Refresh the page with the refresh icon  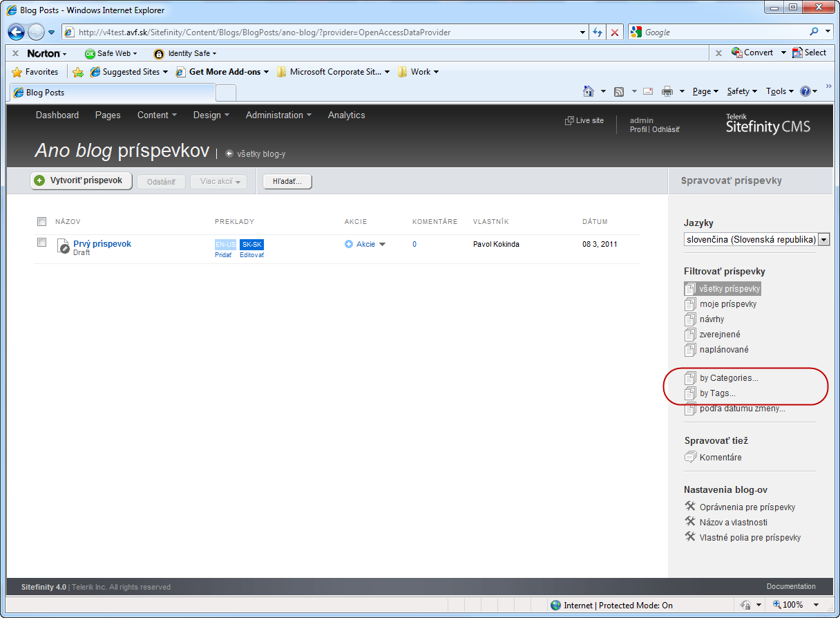pos(598,32)
